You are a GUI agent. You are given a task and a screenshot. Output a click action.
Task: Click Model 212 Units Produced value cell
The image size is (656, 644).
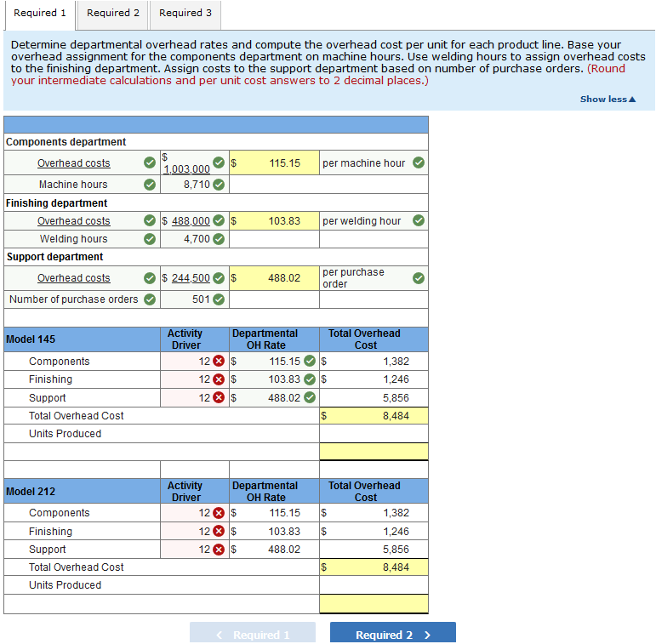374,585
